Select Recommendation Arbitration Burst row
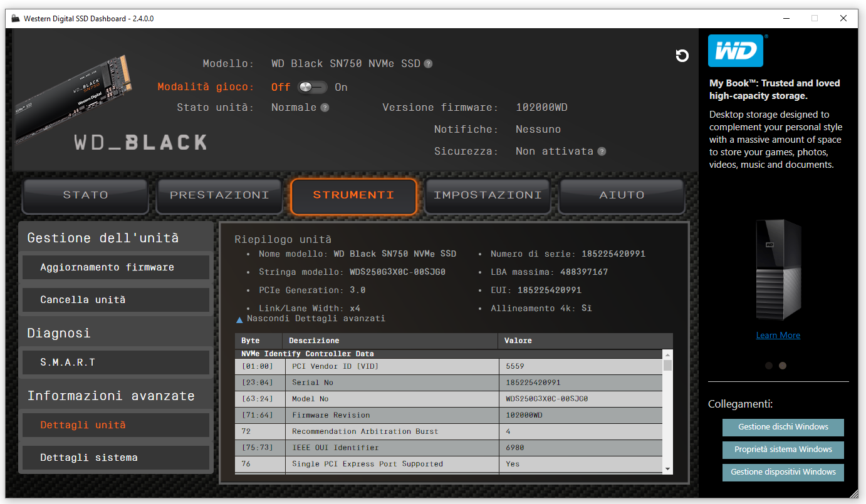 coord(449,431)
